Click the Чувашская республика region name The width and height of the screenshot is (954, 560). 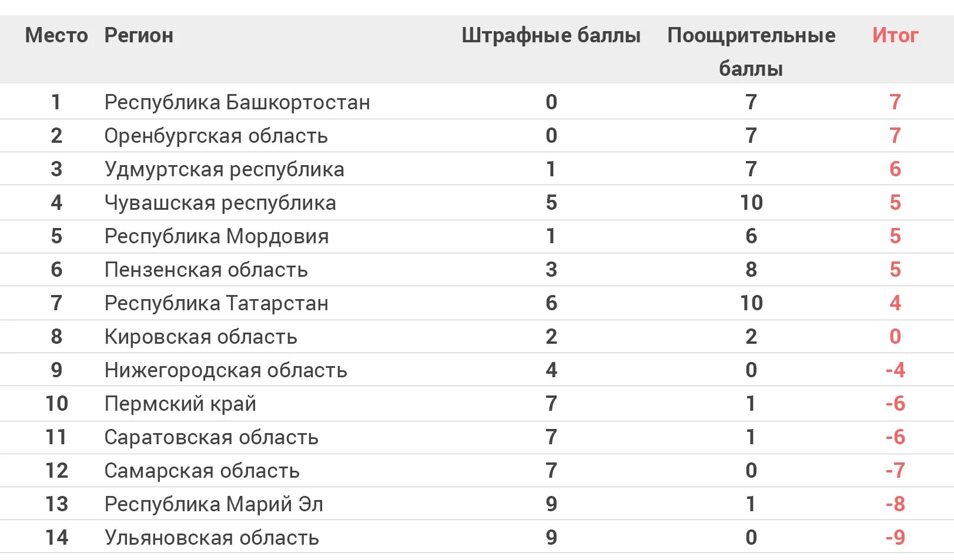click(x=220, y=203)
